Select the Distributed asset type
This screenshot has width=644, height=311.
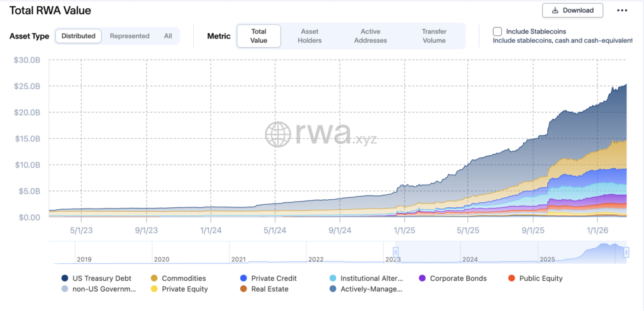point(78,36)
